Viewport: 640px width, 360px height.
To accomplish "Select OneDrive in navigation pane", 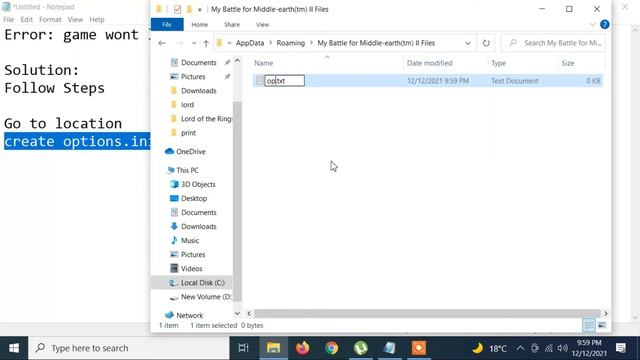I will tap(191, 151).
